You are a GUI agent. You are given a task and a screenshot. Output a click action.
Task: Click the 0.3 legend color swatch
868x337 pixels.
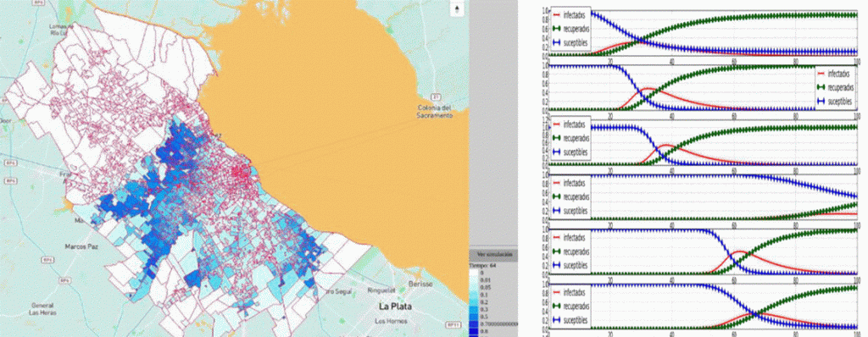click(474, 309)
